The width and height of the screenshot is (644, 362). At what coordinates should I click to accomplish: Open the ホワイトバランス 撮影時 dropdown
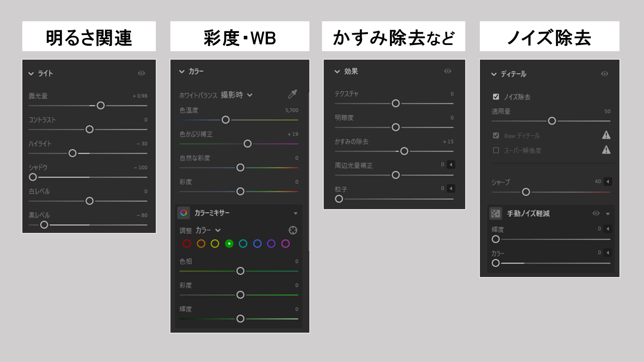(236, 95)
